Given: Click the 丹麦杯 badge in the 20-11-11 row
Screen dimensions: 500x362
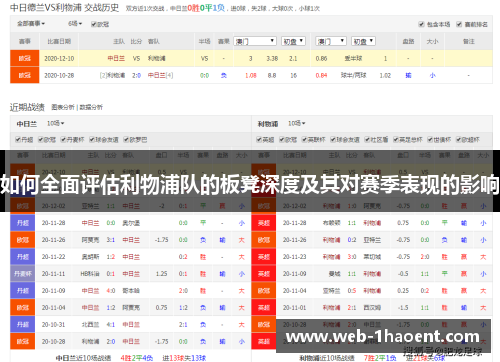Looking at the screenshot, I should [22, 274].
